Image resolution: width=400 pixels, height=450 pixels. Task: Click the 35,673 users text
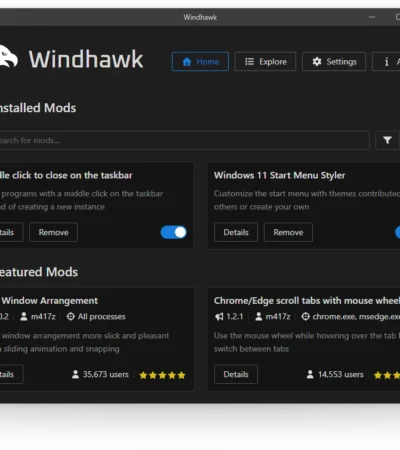(106, 374)
